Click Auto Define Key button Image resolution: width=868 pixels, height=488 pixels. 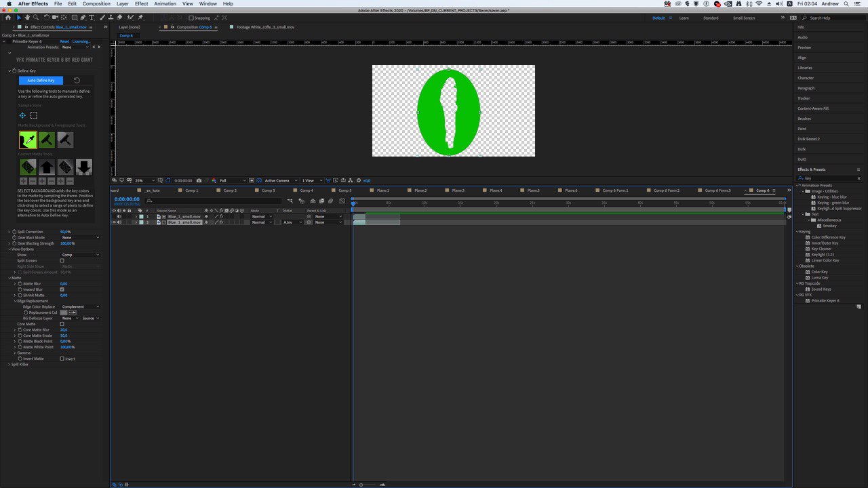tap(41, 80)
